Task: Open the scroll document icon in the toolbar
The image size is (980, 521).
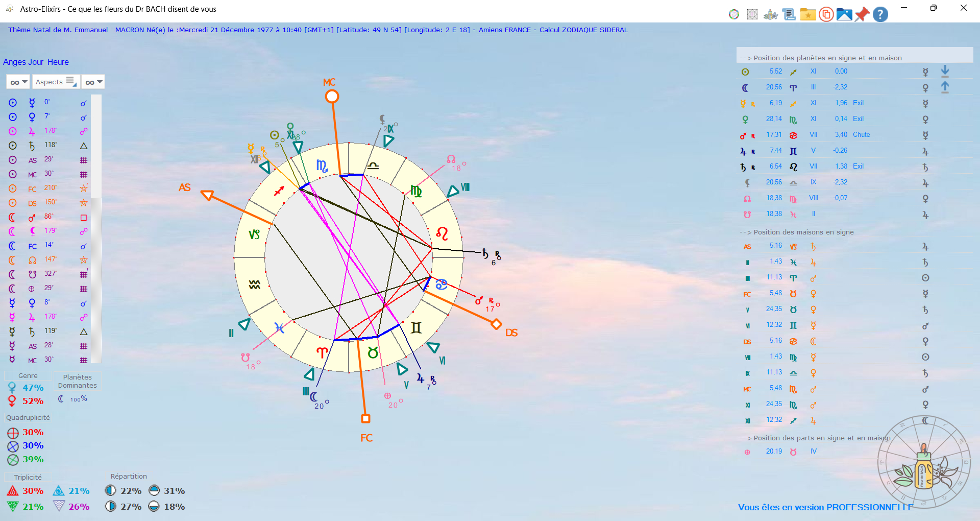Action: tap(789, 14)
